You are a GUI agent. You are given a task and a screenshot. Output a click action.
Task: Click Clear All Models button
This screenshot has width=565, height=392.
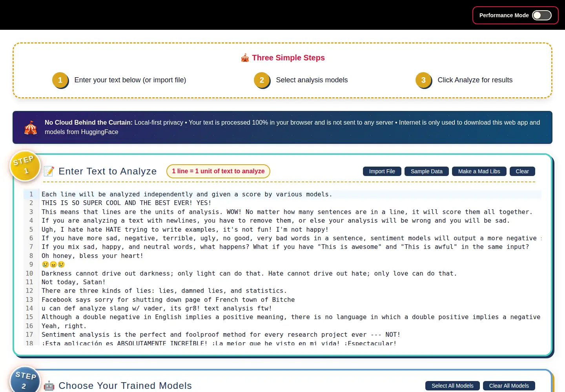(509, 386)
